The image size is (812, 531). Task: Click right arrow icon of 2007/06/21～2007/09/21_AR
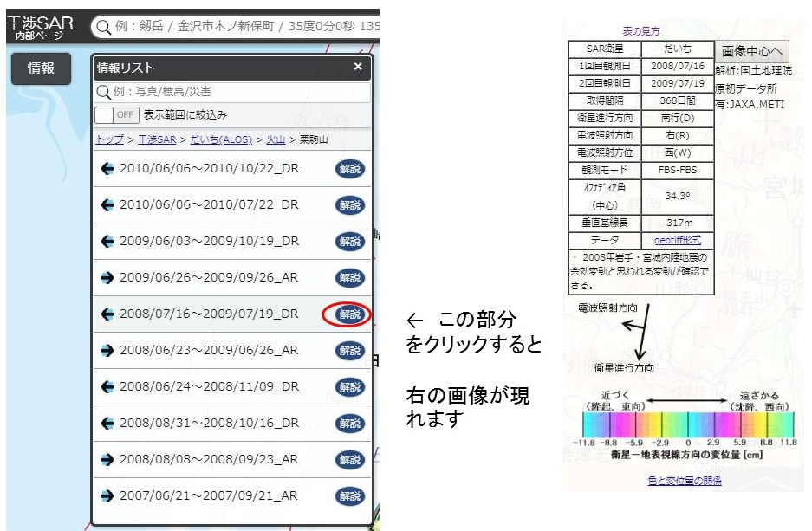[x=107, y=495]
